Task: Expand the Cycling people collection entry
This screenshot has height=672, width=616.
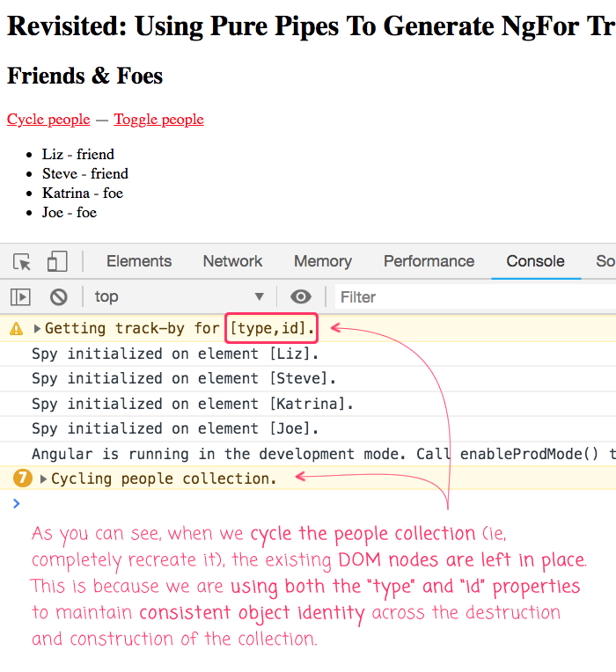Action: [x=43, y=478]
